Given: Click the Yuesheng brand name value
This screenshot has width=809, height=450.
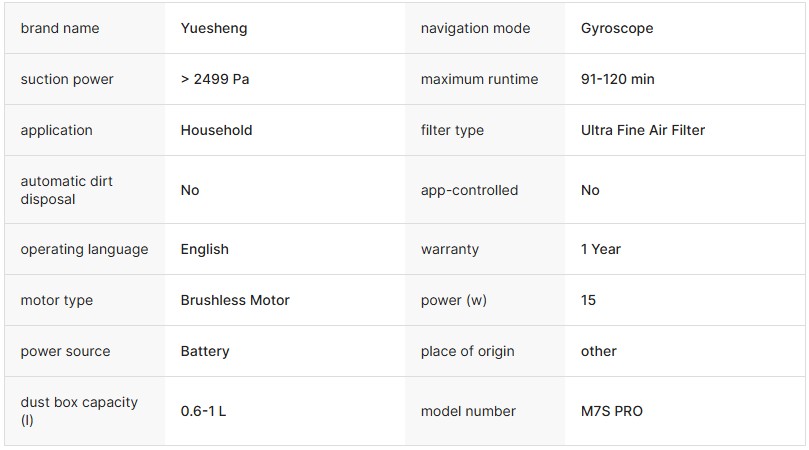Looking at the screenshot, I should [214, 28].
